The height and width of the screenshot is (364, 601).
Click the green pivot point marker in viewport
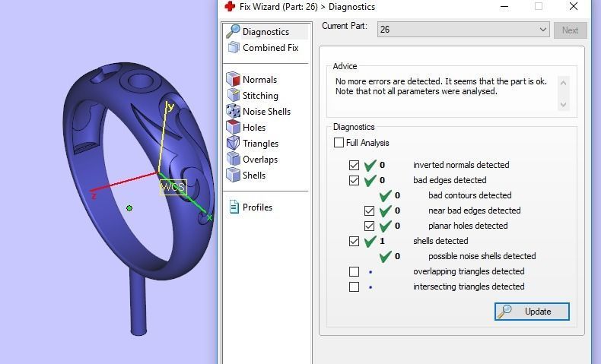click(129, 208)
